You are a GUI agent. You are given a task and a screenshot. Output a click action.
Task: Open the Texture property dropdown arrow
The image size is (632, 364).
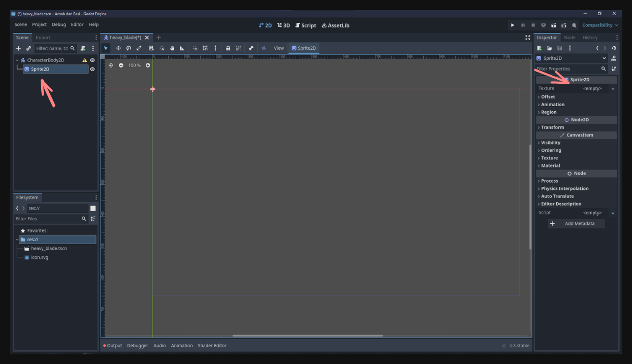(613, 89)
